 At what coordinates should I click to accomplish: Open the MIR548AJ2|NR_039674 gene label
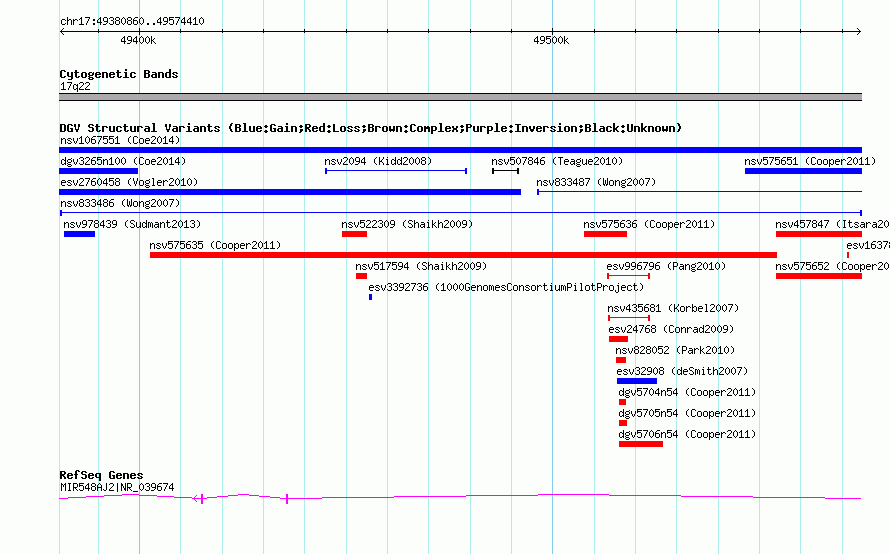click(117, 487)
